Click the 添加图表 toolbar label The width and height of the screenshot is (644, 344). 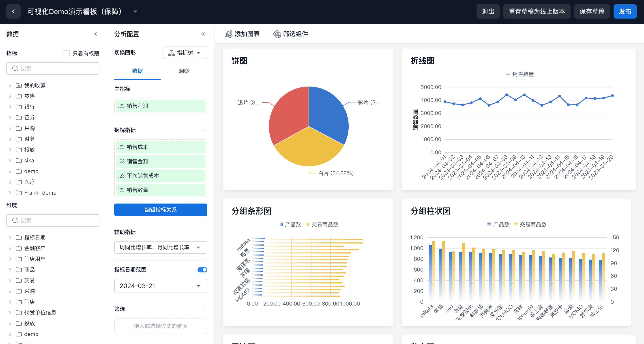pyautogui.click(x=247, y=34)
